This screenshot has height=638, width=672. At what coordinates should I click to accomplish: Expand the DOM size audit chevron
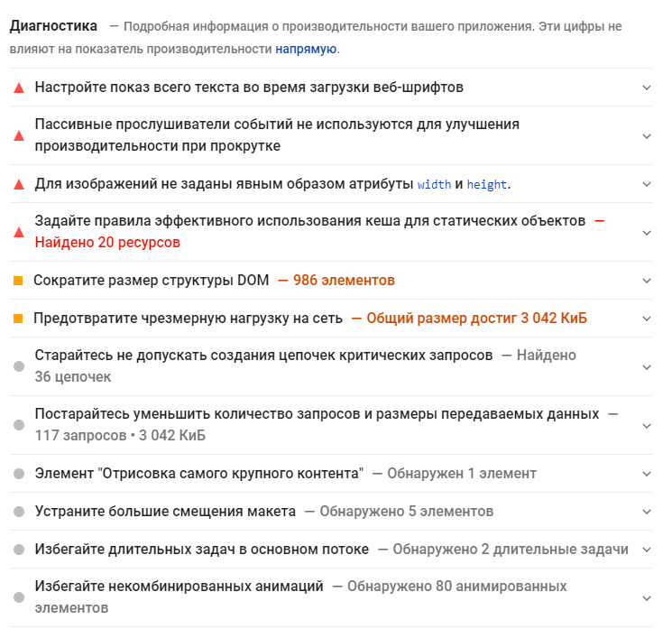point(646,281)
